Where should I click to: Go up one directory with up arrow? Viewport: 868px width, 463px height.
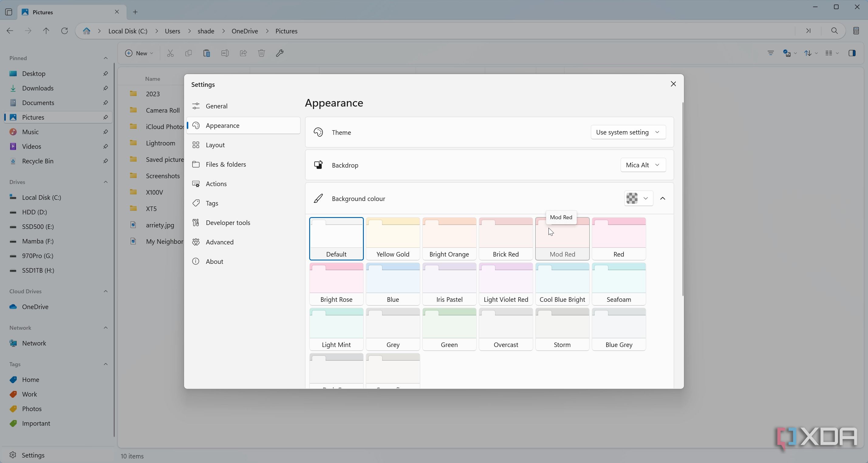click(x=46, y=31)
